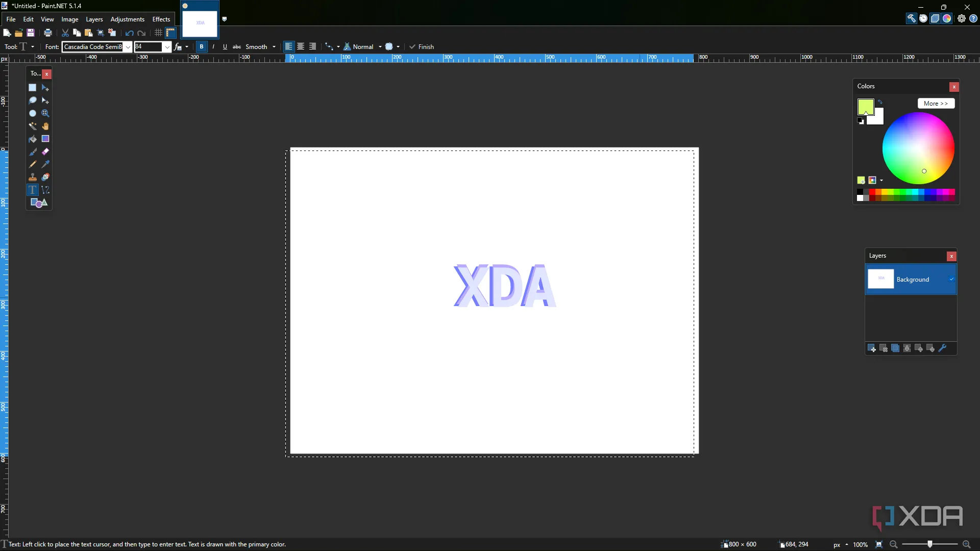
Task: Select the Move Selected Pixels tool
Action: pyautogui.click(x=45, y=88)
